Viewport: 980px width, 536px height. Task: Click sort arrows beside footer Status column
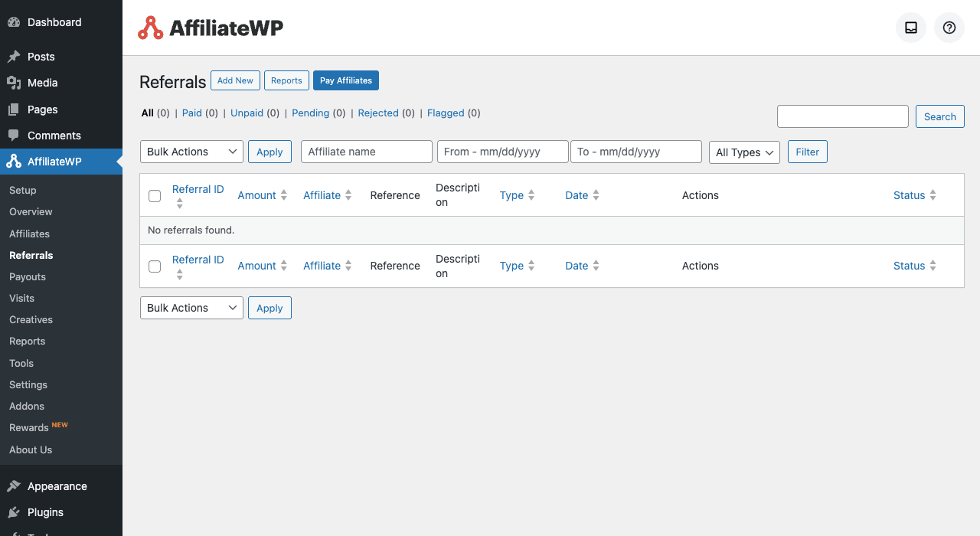[x=933, y=266]
